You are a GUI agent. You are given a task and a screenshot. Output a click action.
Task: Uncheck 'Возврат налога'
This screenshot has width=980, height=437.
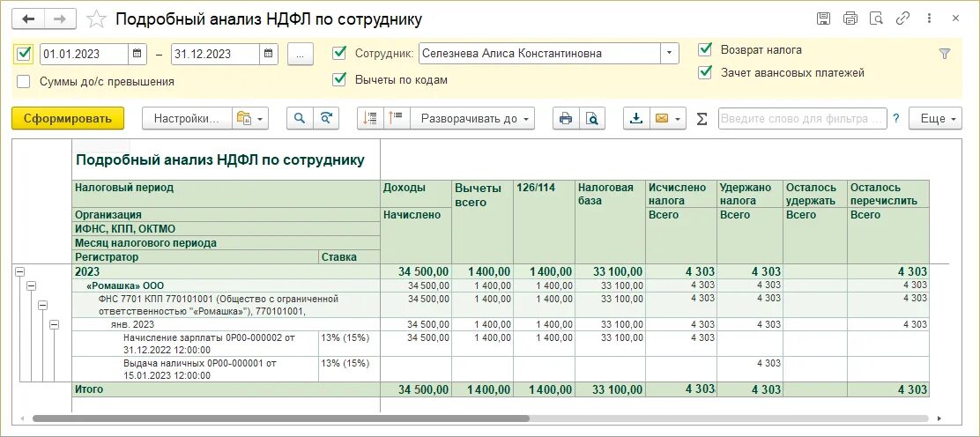click(706, 49)
